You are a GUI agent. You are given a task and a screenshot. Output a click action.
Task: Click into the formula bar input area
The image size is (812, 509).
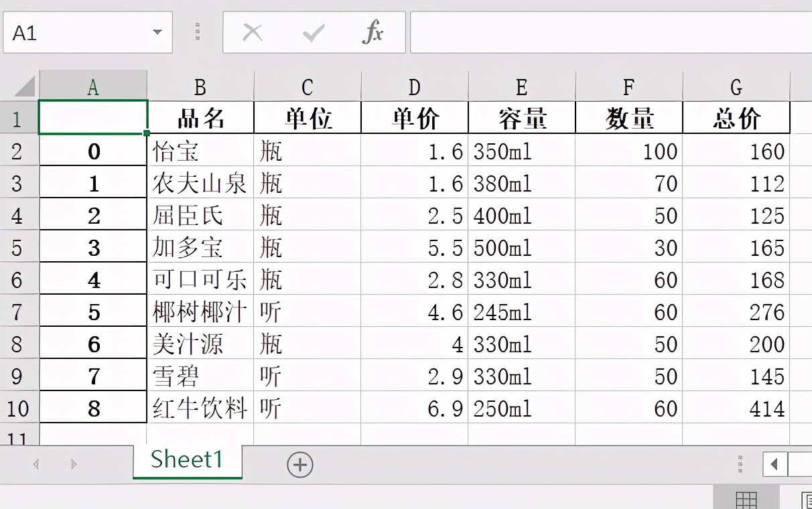click(x=611, y=32)
